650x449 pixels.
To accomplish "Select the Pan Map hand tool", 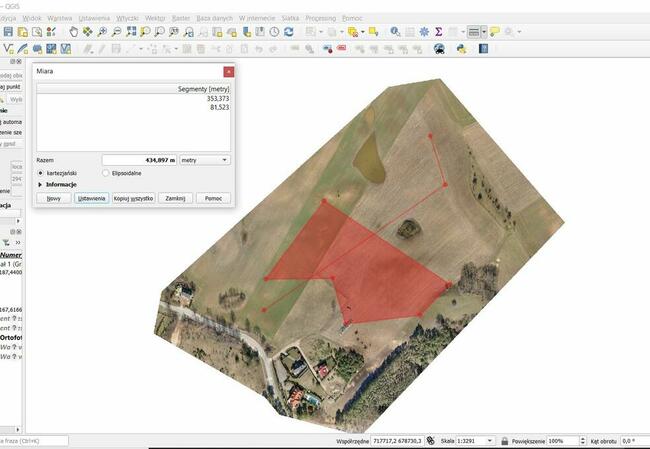I will [73, 32].
